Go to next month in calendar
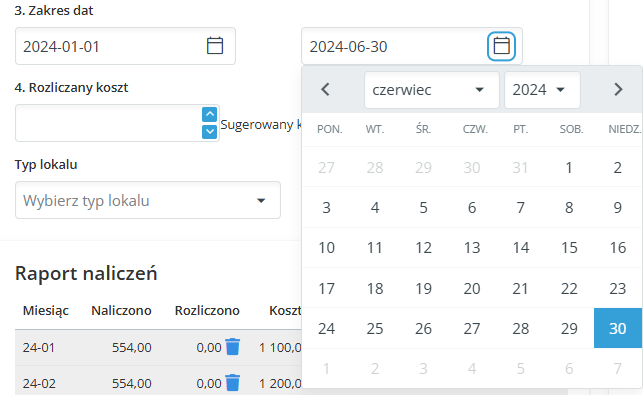Screen dimensions: 643x395 [618, 89]
